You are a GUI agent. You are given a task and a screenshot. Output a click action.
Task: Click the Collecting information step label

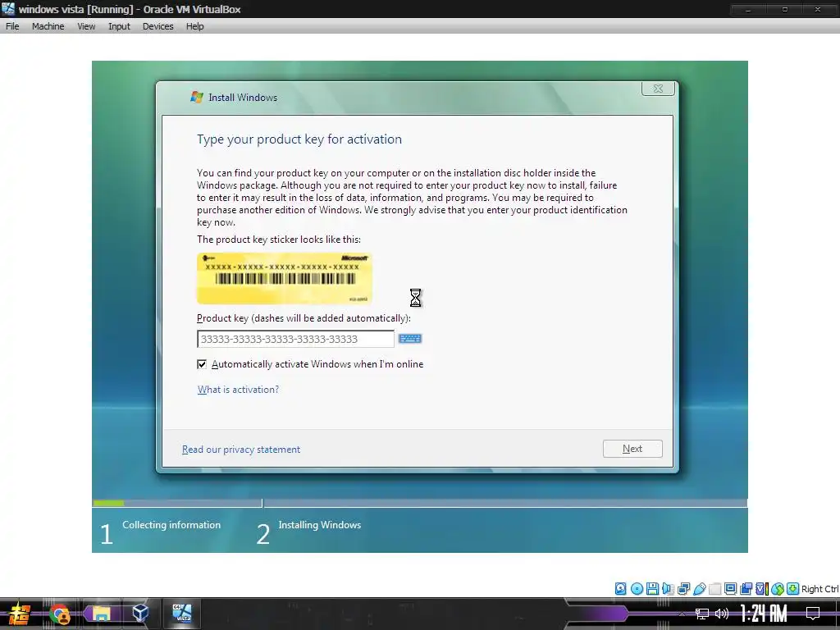click(x=171, y=525)
